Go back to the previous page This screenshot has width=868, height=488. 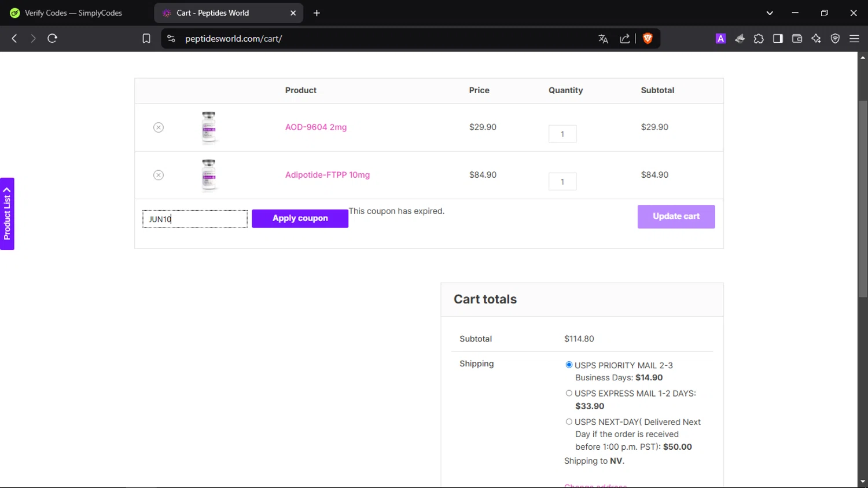[14, 38]
